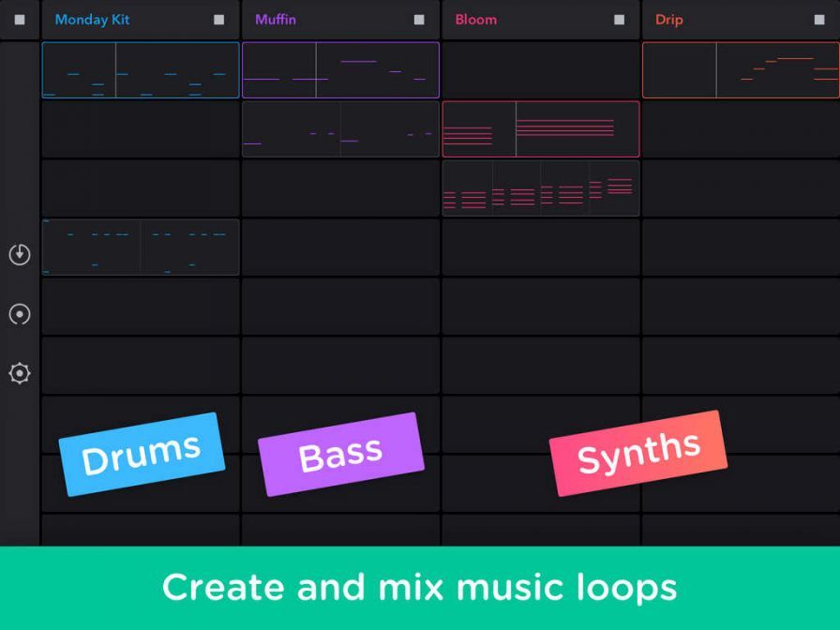
Task: Open settings via the gear icon
Action: tap(19, 373)
